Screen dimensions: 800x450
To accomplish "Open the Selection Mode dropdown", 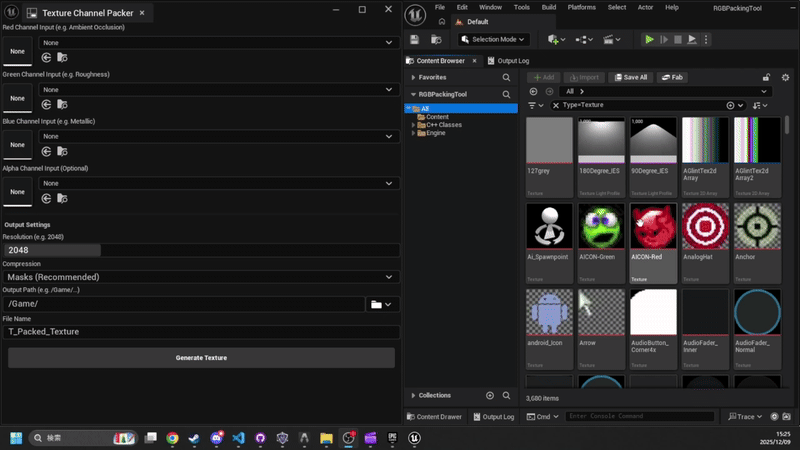I will point(493,39).
